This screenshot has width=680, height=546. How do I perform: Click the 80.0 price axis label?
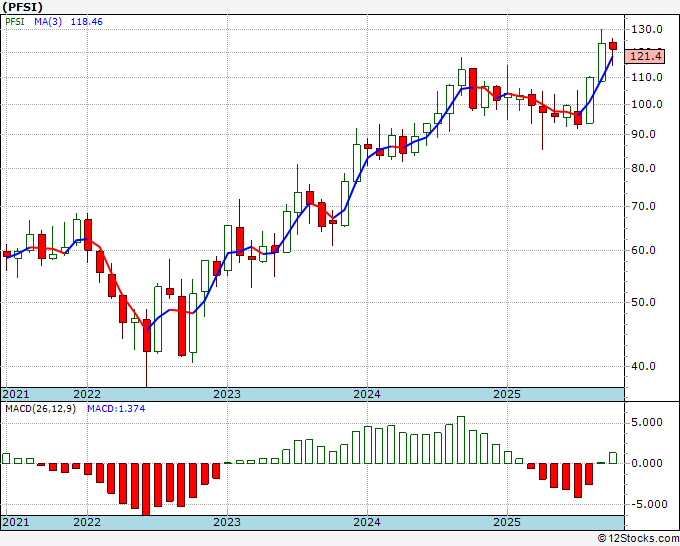(x=644, y=168)
